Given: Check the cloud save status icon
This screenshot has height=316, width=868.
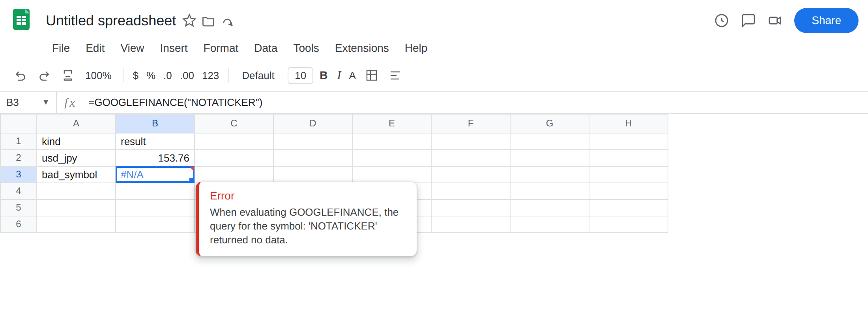Looking at the screenshot, I should pos(228,22).
